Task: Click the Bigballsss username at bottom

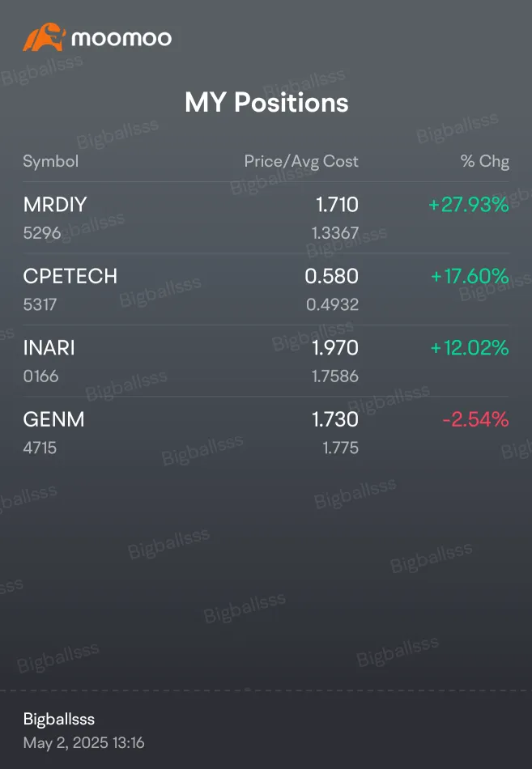Action: click(59, 719)
